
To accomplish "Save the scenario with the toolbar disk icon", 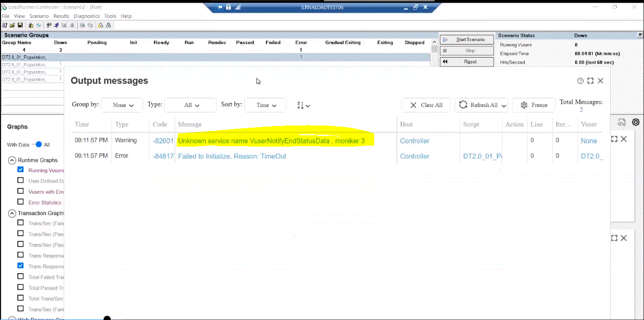I will 21,25.
